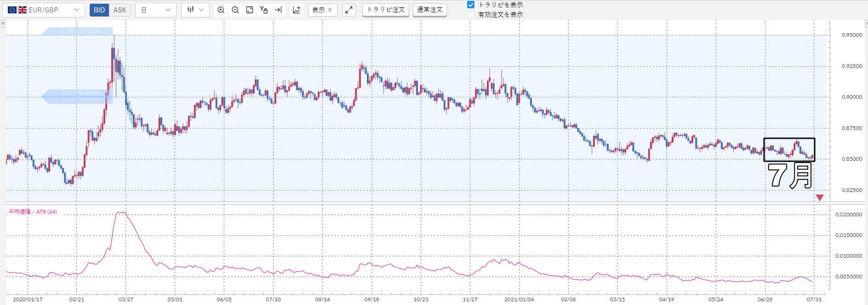Open the add indicator chart icon
868x305 pixels.
[x=297, y=10]
